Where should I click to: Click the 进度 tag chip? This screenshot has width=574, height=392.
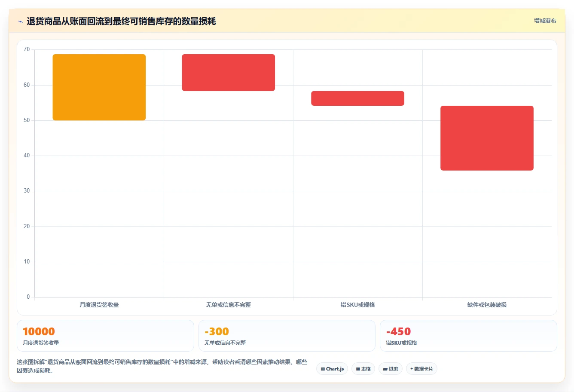[x=391, y=369]
